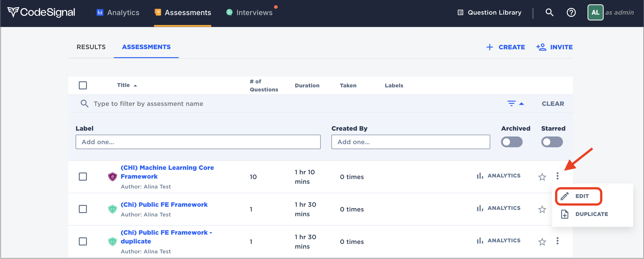The image size is (644, 259).
Task: Check the select-all checkbox in table header
Action: [x=83, y=85]
